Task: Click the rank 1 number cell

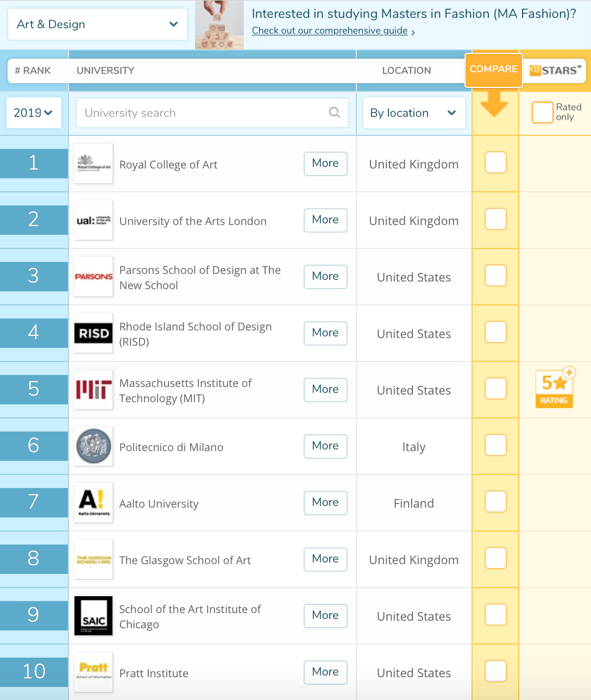Action: point(34,163)
